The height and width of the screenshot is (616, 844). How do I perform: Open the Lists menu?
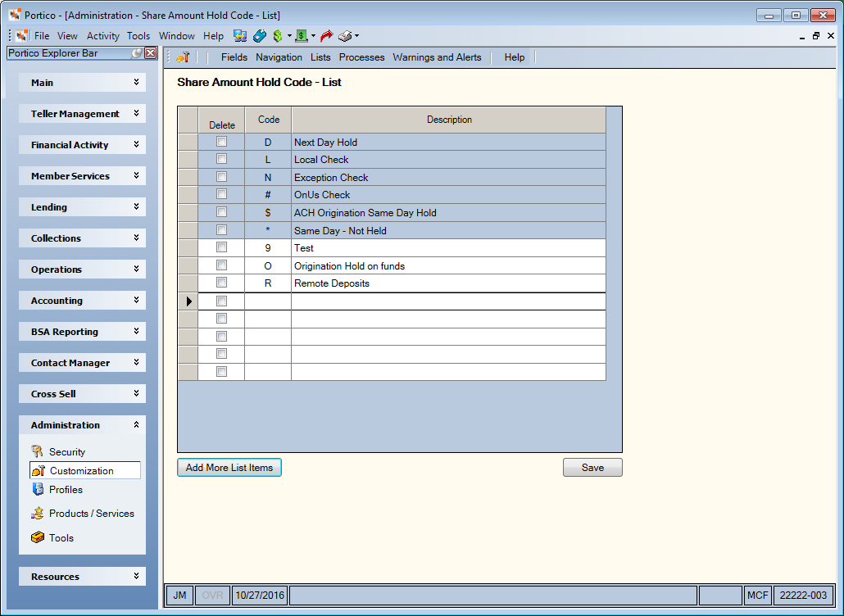tap(320, 57)
